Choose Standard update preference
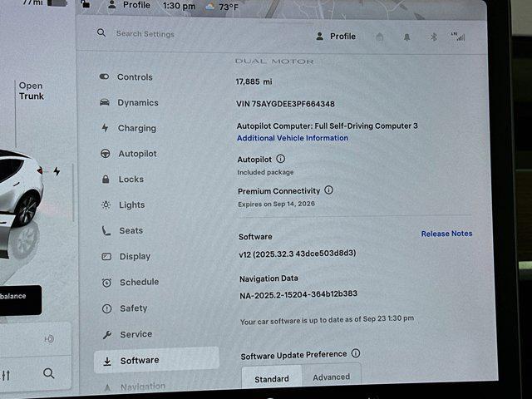Viewport: 532px width, 399px height. [272, 378]
